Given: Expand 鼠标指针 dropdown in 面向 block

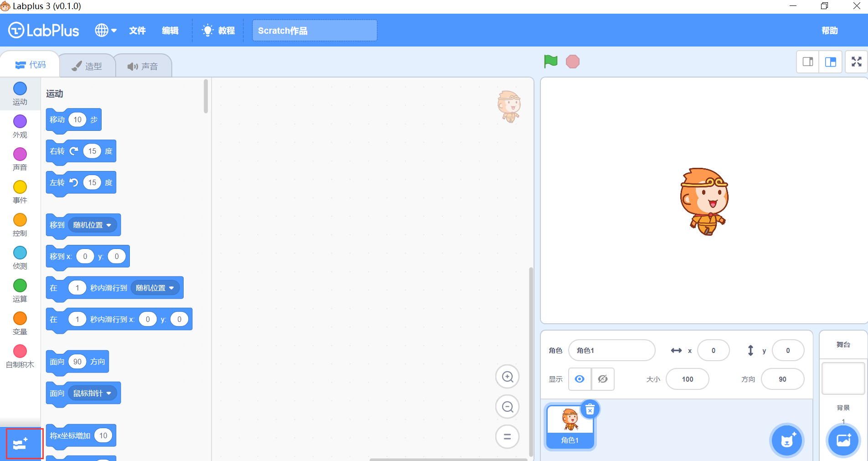Looking at the screenshot, I should tap(92, 393).
